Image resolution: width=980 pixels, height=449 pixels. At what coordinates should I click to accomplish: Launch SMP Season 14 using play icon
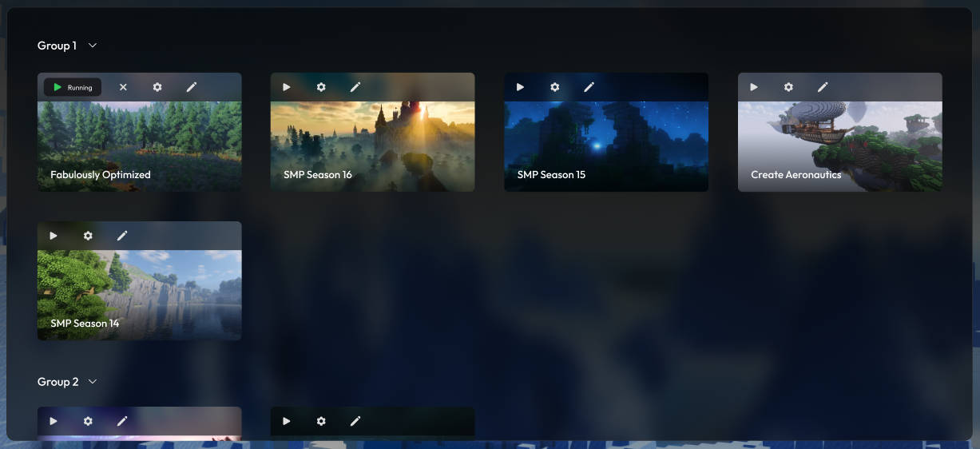click(54, 236)
